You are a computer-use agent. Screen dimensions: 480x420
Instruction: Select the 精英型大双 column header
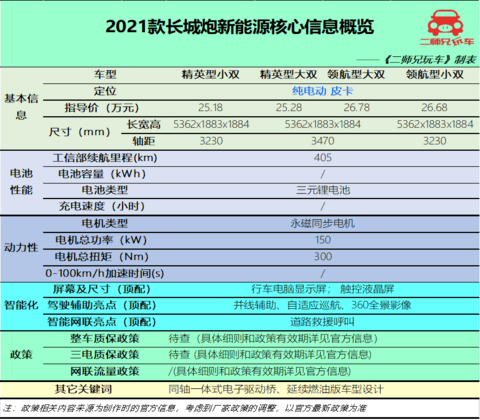[288, 74]
